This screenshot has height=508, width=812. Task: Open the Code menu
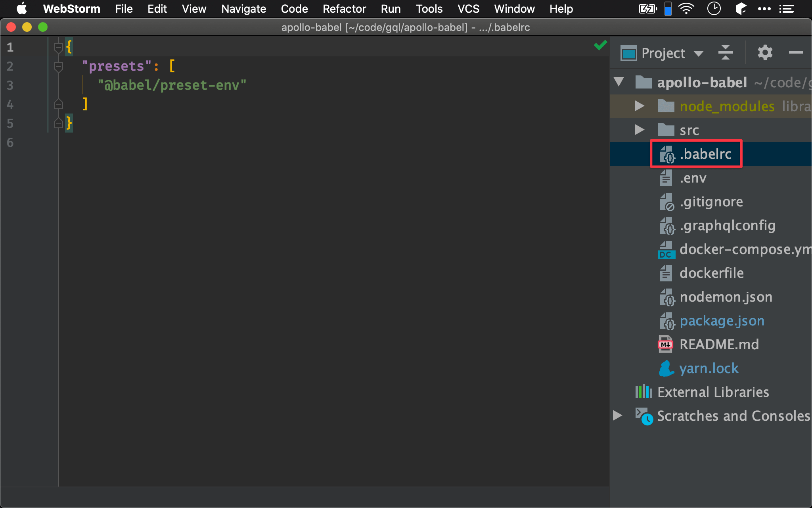coord(294,9)
